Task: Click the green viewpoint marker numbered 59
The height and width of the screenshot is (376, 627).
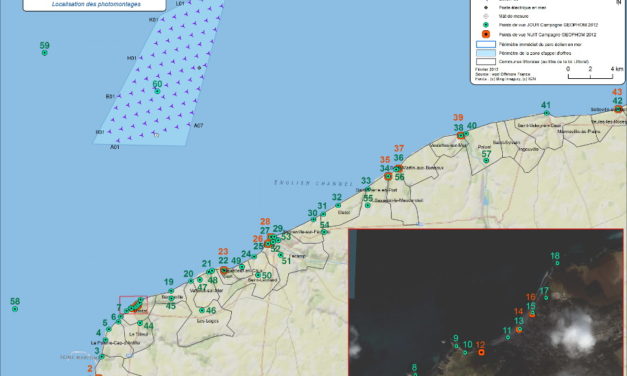Action: (44, 53)
